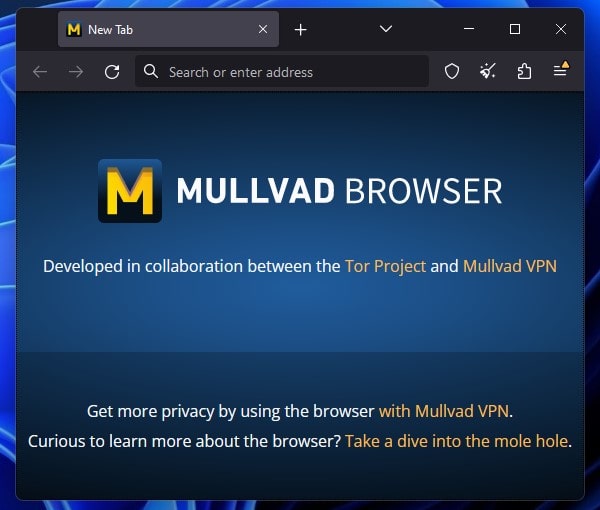Open a new tab with the plus button
Screen dimensions: 600x510
[x=301, y=29]
